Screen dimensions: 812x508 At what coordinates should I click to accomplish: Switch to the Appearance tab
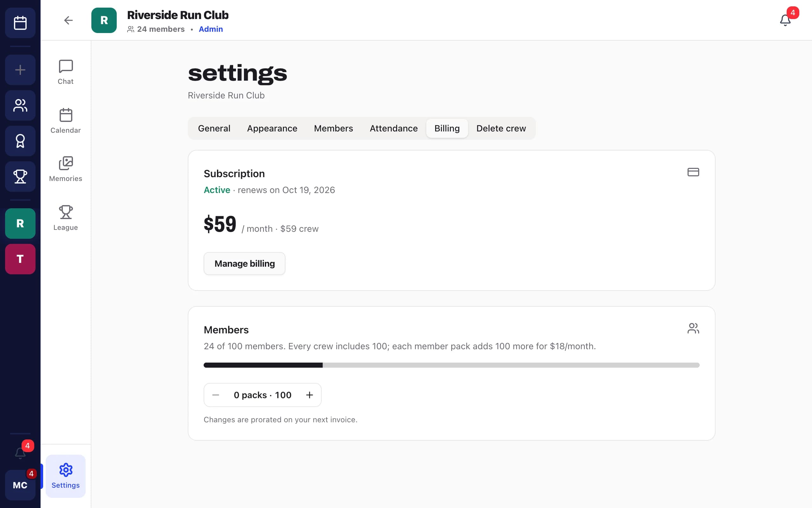point(272,128)
